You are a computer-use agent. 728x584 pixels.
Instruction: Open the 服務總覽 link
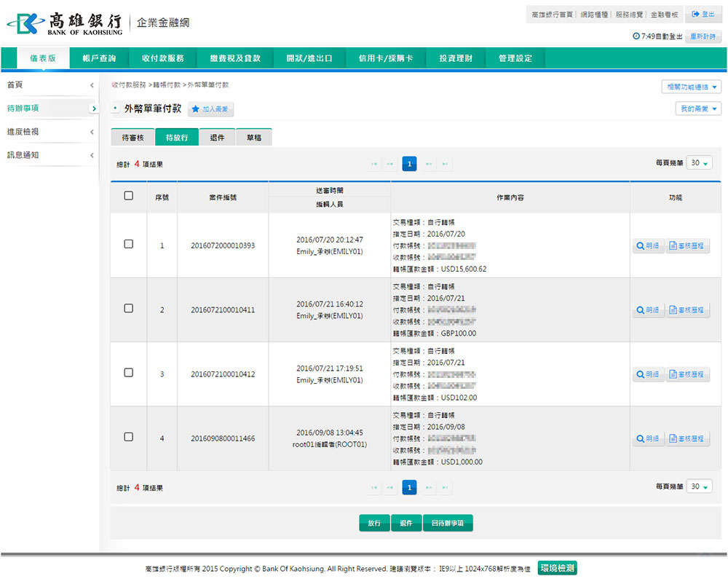(x=629, y=15)
